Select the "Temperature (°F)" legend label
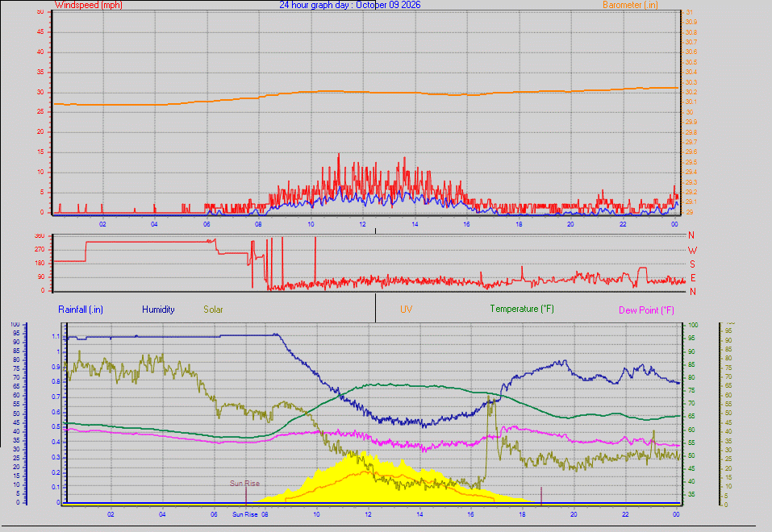Viewport: 772px width, 532px height. pos(522,309)
